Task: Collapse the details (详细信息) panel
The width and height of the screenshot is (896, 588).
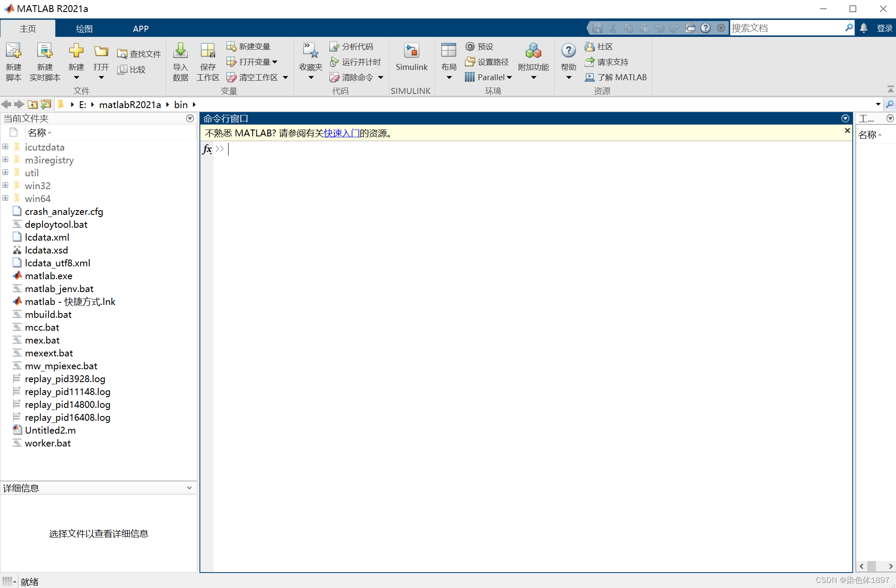Action: click(189, 488)
